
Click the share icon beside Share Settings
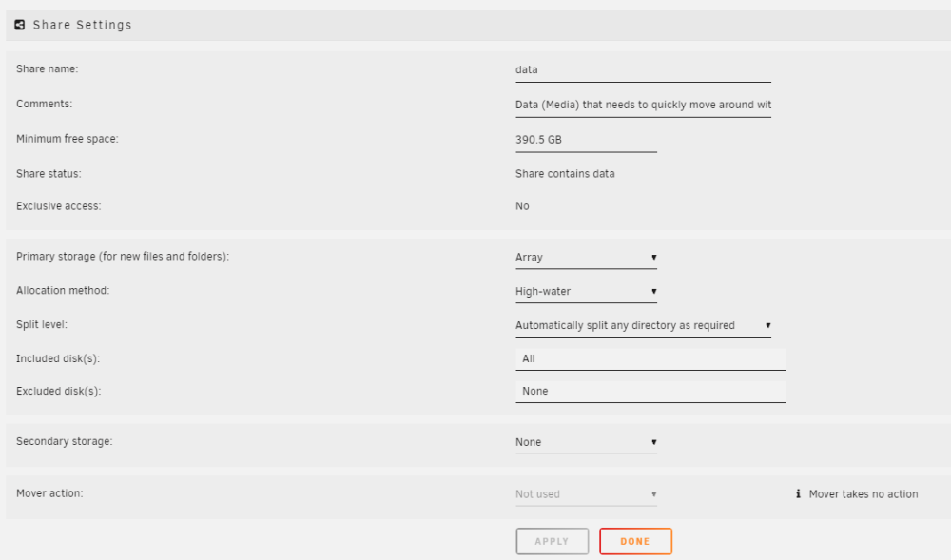tap(19, 25)
